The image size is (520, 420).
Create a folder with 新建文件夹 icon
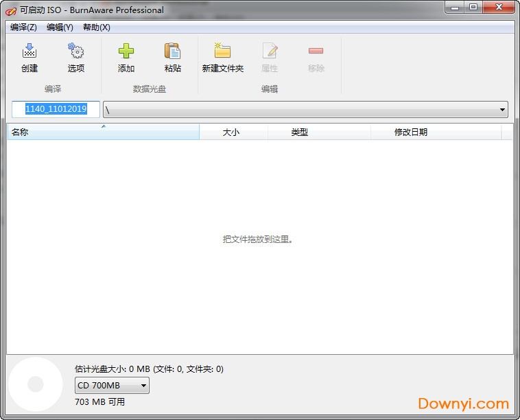pyautogui.click(x=222, y=51)
